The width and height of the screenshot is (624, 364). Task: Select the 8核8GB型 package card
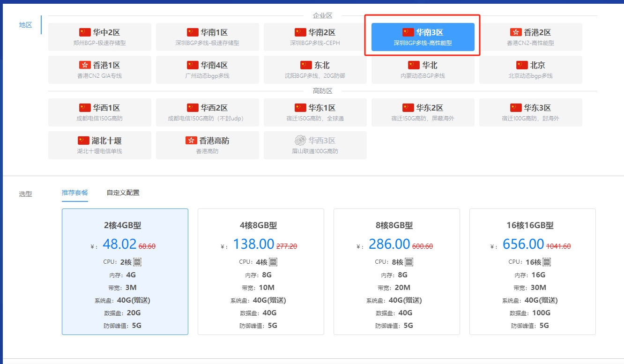[x=397, y=272]
